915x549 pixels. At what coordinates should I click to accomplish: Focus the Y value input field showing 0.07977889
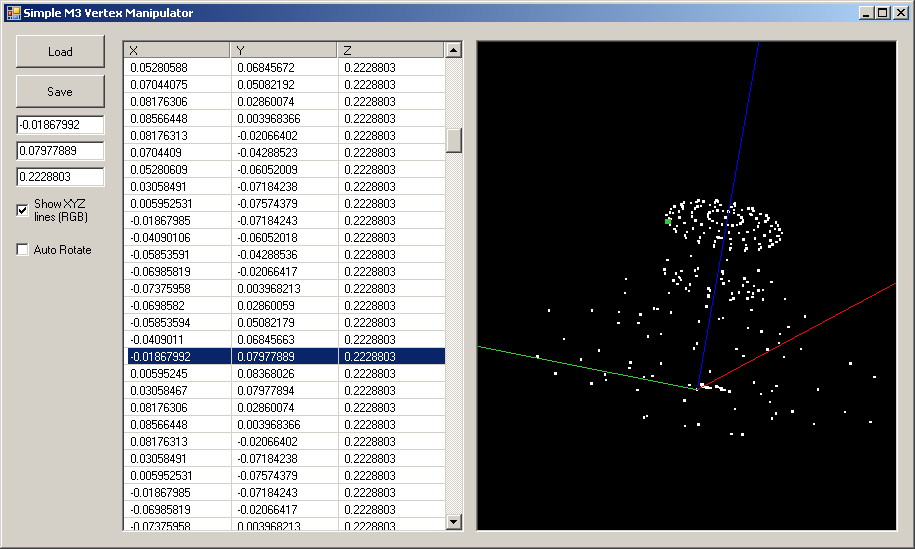click(x=60, y=151)
